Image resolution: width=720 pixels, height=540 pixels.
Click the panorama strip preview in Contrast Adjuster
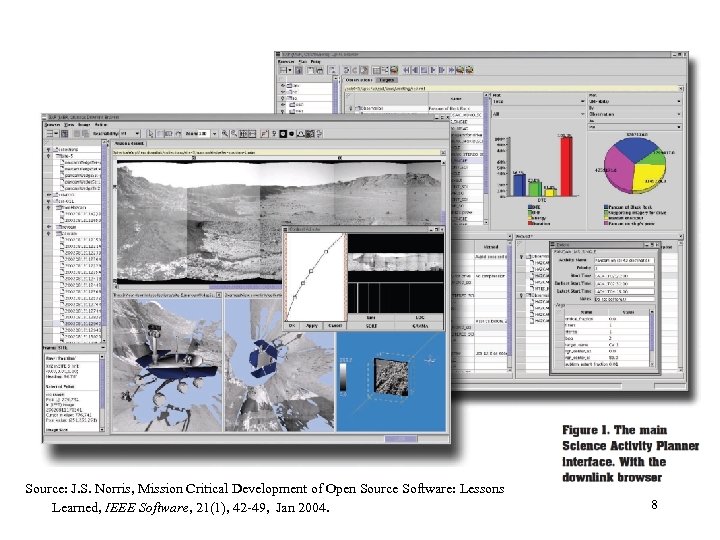(396, 262)
